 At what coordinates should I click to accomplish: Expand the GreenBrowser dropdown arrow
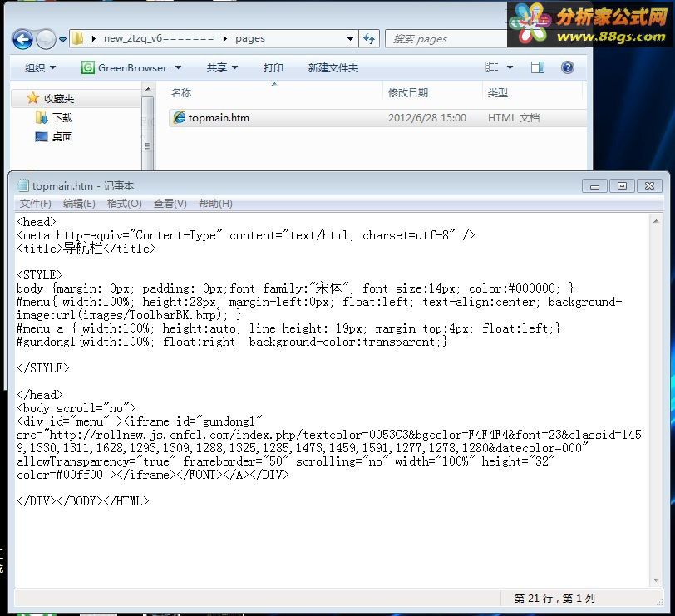[x=178, y=67]
